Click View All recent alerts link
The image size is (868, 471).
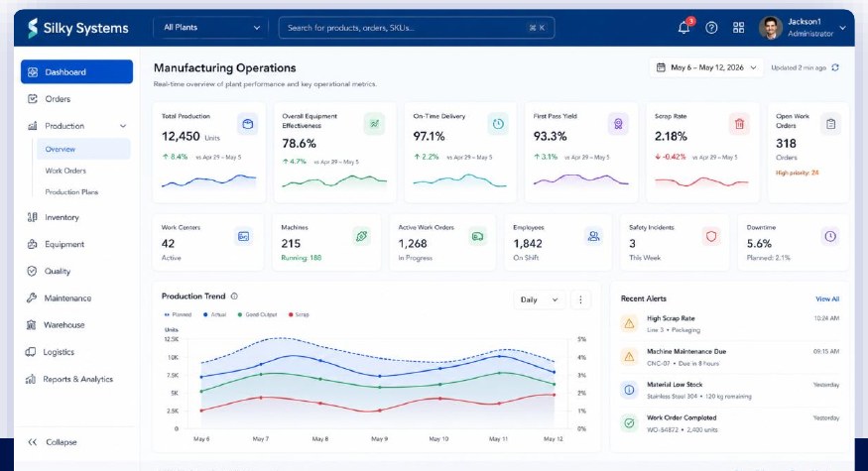(827, 298)
